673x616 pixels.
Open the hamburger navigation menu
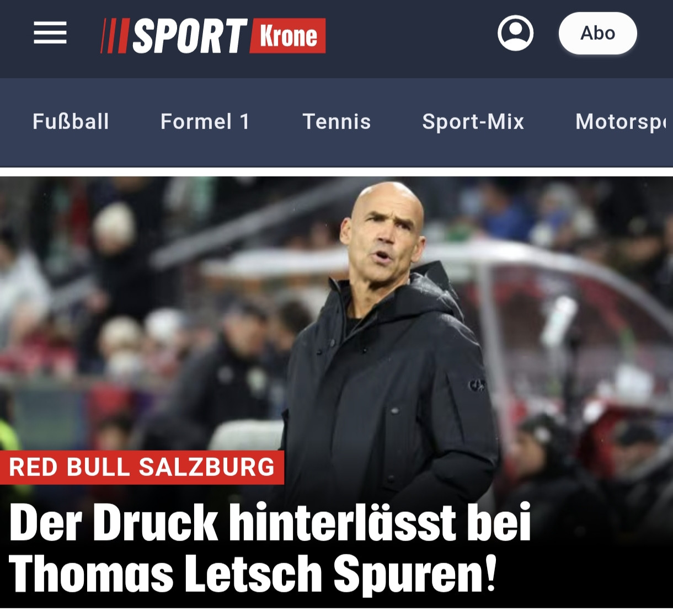(x=50, y=33)
